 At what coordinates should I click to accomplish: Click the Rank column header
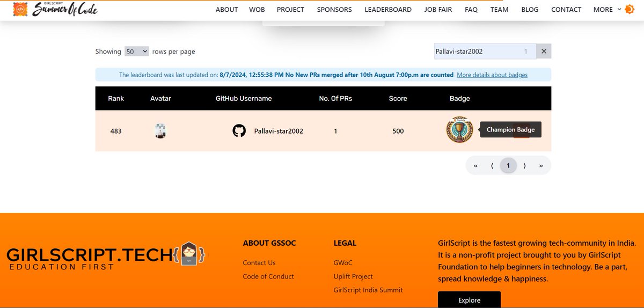click(x=116, y=98)
